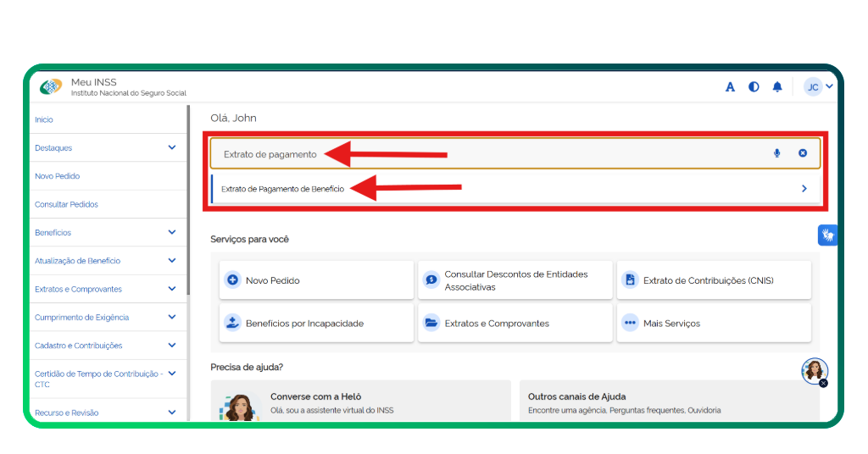Open result via right chevron arrow
This screenshot has height=454, width=868.
tap(804, 189)
